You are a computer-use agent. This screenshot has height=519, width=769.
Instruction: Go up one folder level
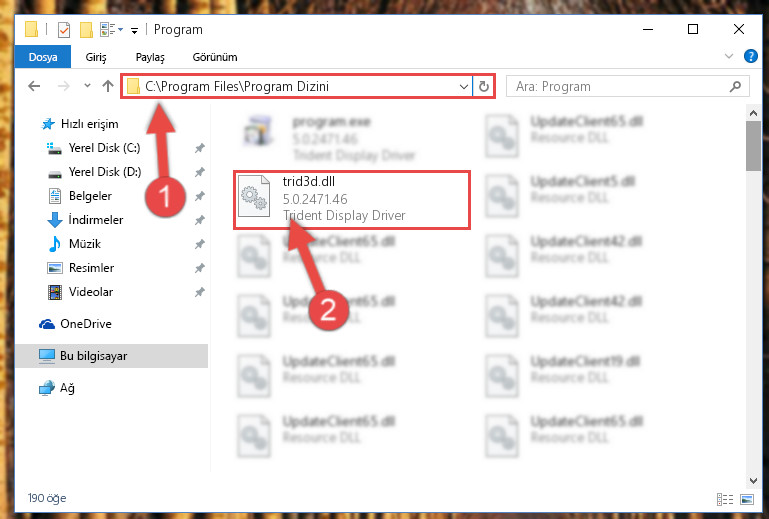pos(108,86)
